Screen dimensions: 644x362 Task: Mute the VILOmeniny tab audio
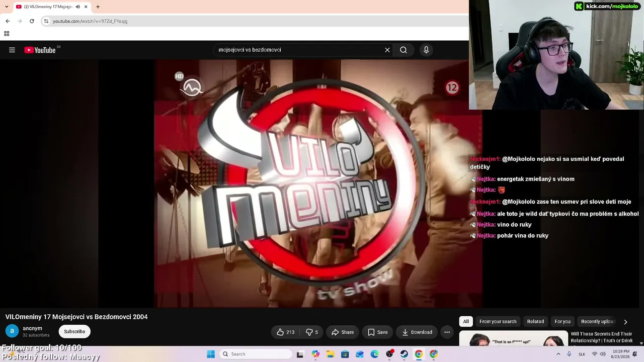pyautogui.click(x=77, y=7)
